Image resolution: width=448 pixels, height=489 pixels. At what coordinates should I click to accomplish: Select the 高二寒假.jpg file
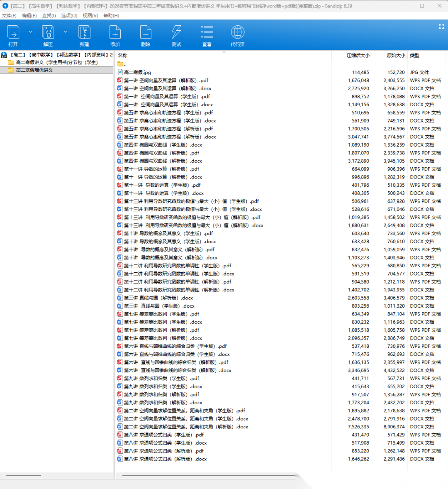137,73
